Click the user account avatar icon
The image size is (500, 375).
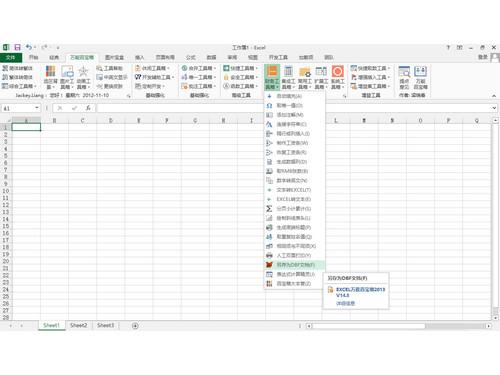(x=495, y=57)
